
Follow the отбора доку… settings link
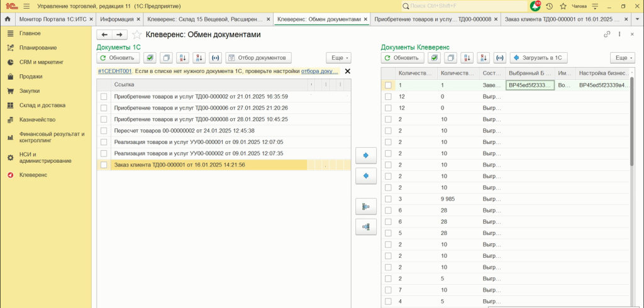tap(320, 71)
